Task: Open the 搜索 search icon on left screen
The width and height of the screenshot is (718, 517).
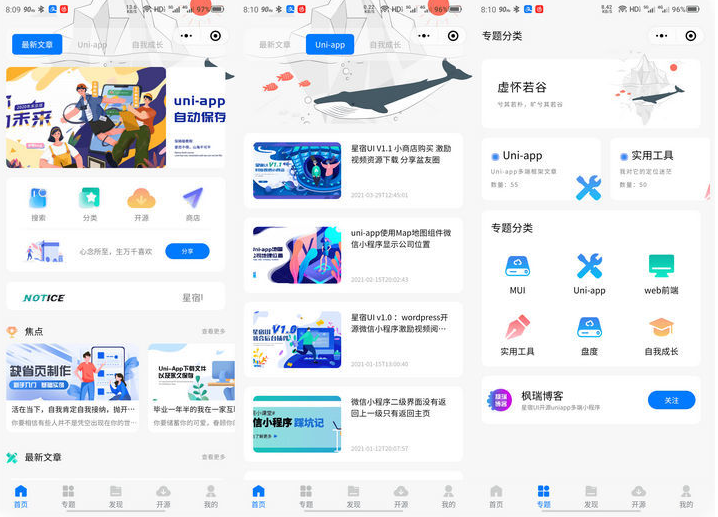Action: pos(38,198)
